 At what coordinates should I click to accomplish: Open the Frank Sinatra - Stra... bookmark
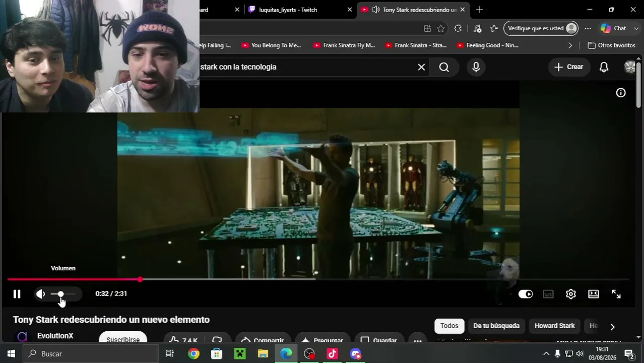416,45
